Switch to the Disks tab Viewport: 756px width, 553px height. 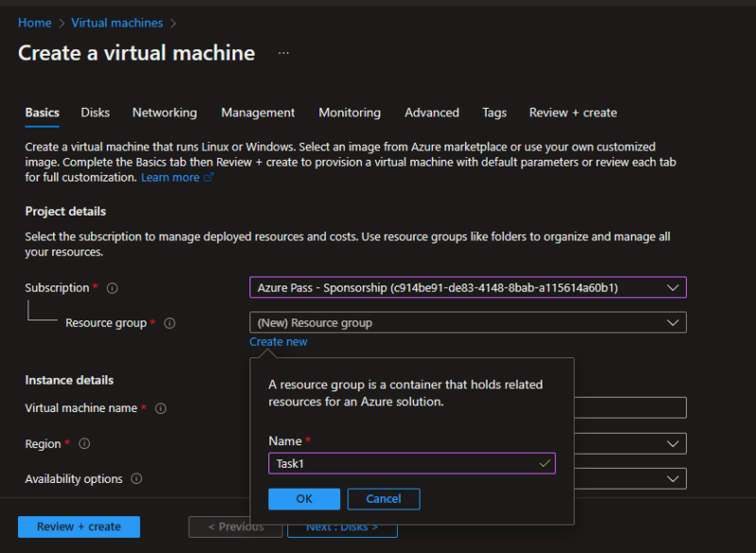click(x=94, y=112)
